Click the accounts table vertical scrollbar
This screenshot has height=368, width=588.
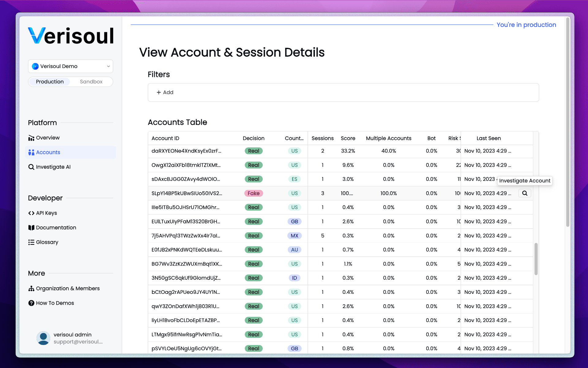536,259
